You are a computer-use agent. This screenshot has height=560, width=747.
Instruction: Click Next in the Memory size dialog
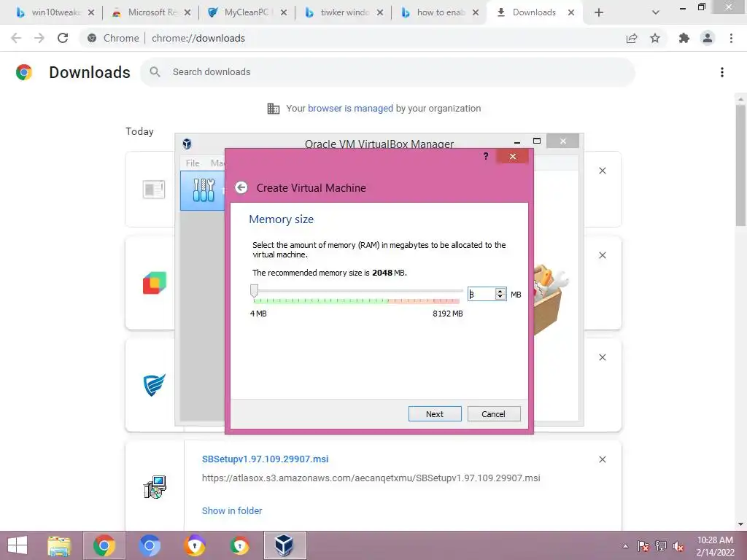pos(435,414)
